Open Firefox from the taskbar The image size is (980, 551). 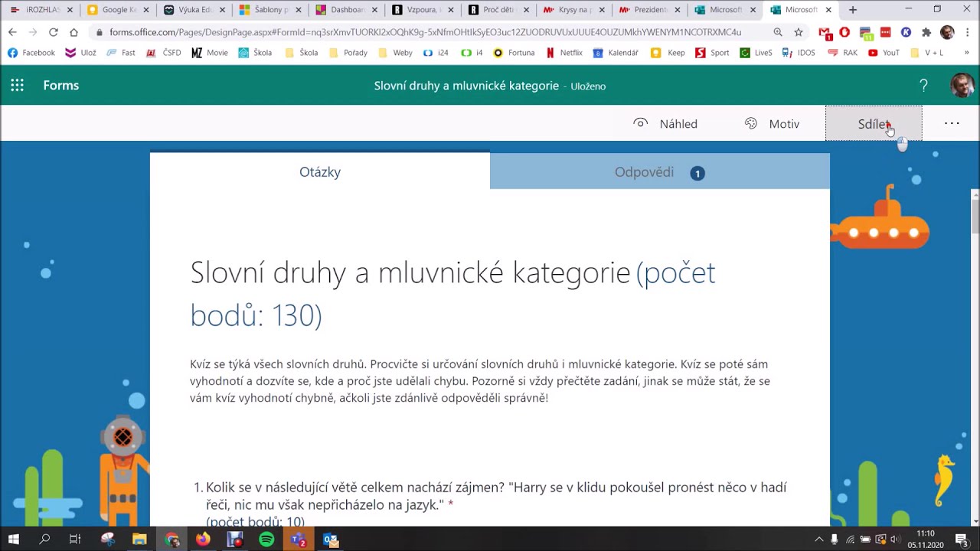(203, 540)
